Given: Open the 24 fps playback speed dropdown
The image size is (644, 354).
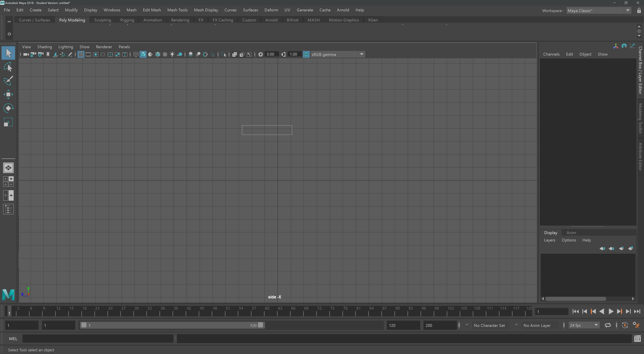Looking at the screenshot, I should click(596, 325).
